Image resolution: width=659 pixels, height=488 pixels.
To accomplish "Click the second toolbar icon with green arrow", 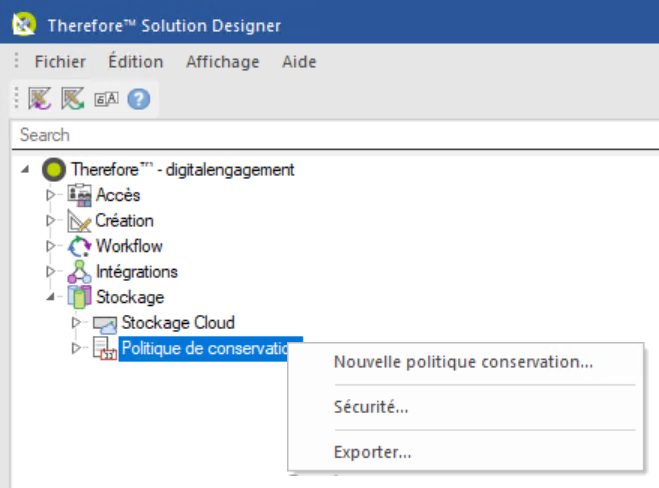I will click(73, 99).
